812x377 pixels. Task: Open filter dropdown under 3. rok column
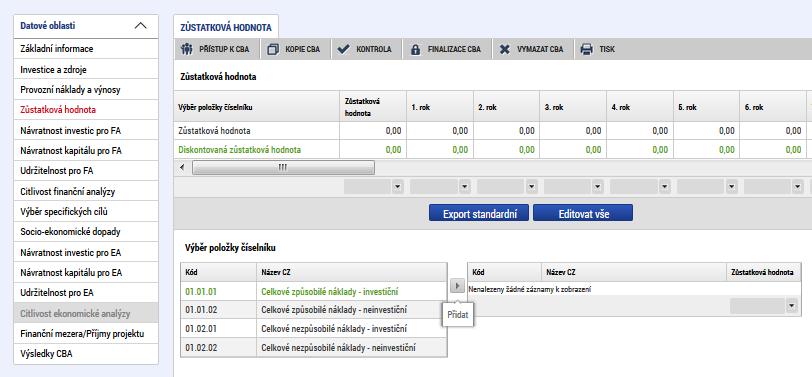(x=598, y=187)
